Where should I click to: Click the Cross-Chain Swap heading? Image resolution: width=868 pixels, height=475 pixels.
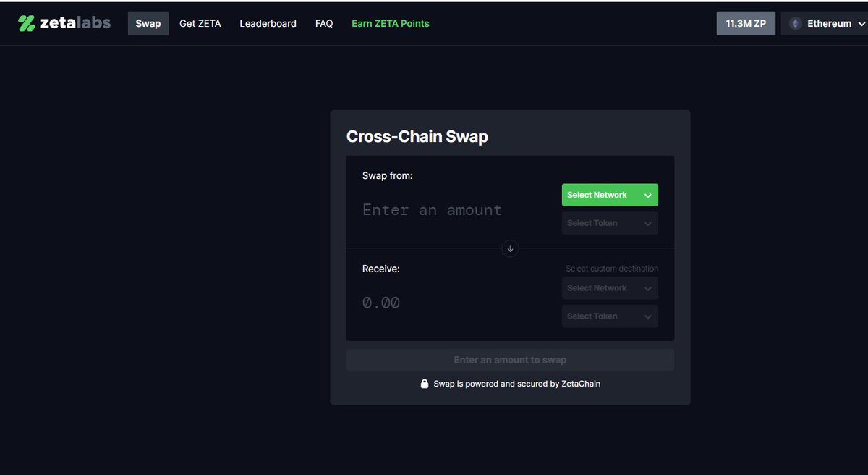click(x=417, y=136)
